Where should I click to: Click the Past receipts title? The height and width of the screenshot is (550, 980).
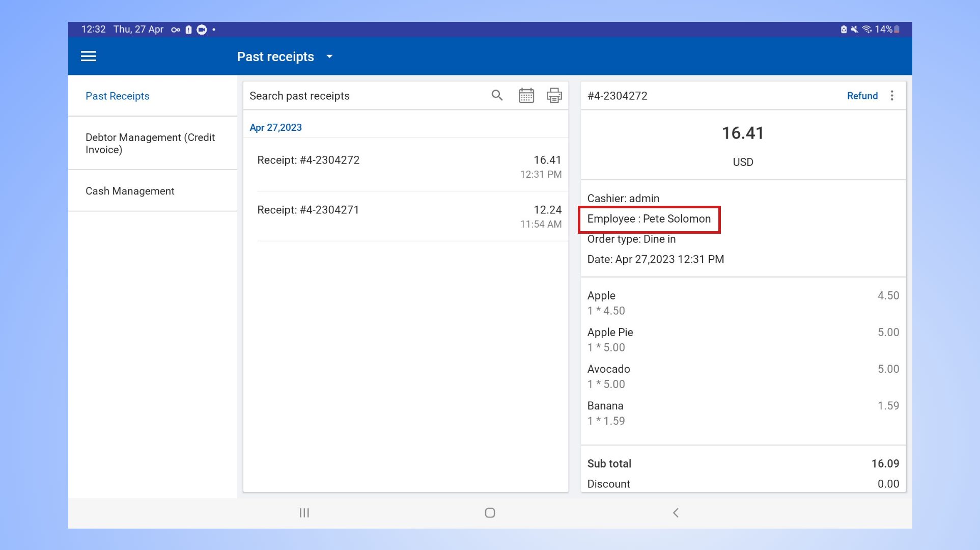click(275, 57)
